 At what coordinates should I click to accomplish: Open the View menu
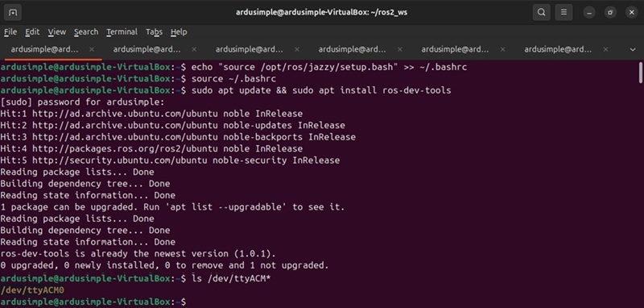[x=56, y=31]
